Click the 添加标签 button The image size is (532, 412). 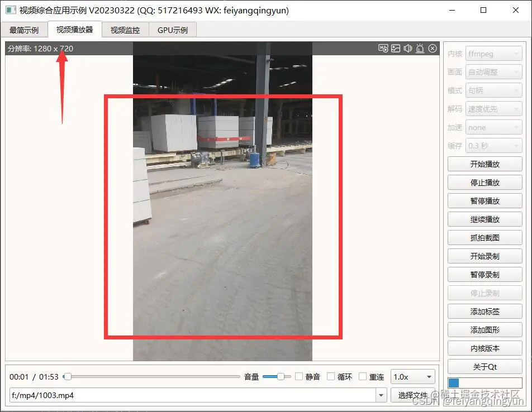tap(485, 312)
